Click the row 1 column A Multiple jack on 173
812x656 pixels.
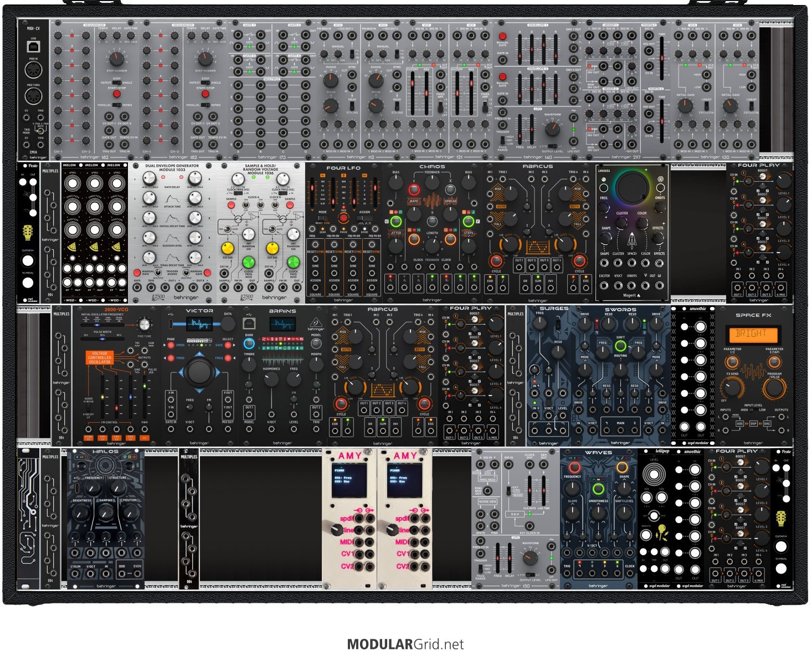(238, 84)
